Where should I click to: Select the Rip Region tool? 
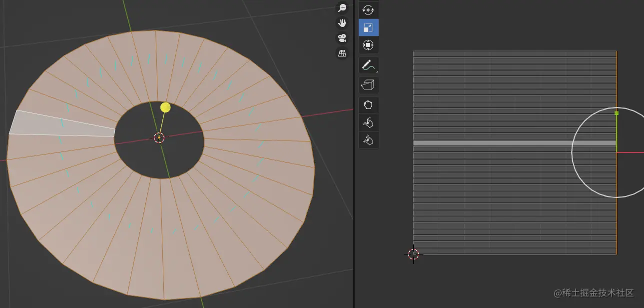point(368,85)
